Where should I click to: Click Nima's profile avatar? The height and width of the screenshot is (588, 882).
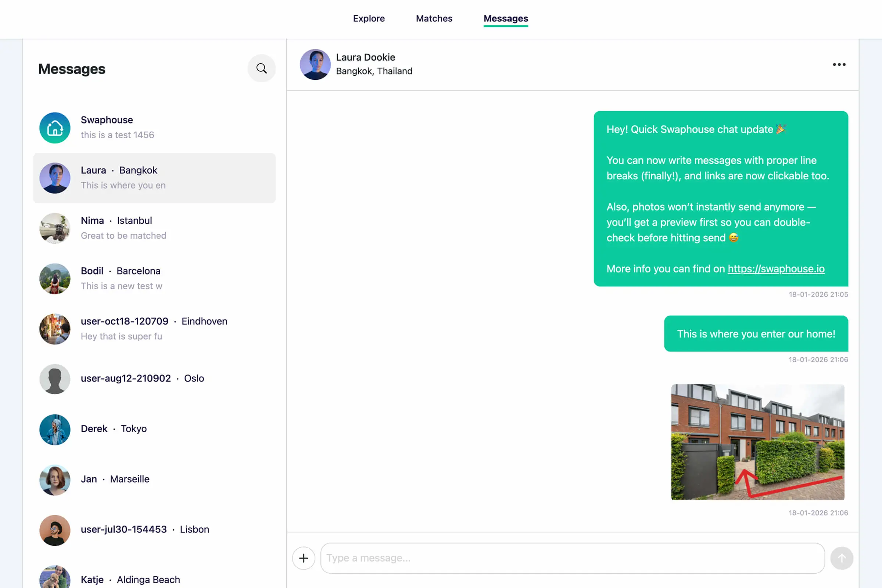[x=55, y=228]
